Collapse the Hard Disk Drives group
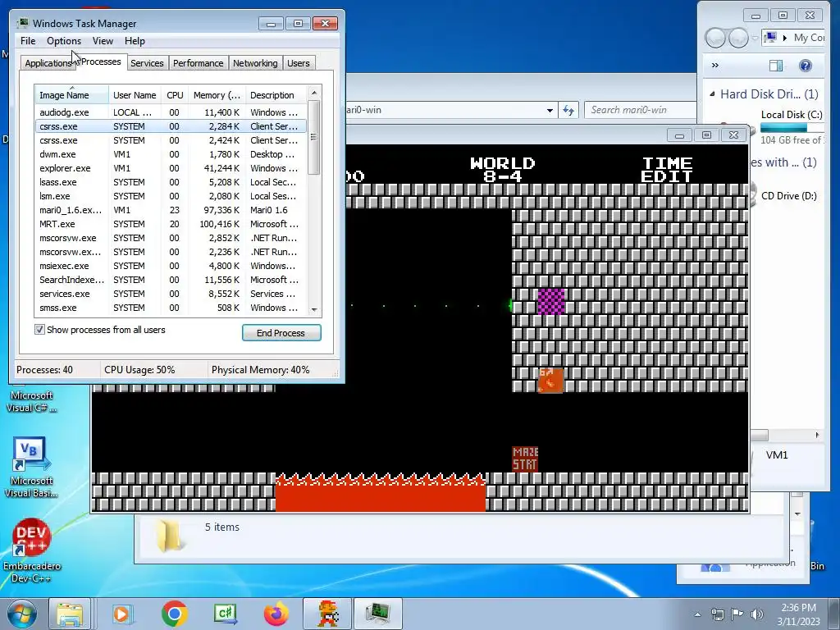The image size is (840, 630). tap(712, 94)
